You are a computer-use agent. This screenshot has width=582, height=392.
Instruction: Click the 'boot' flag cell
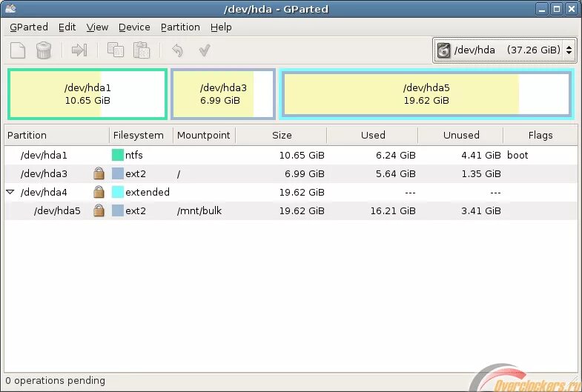click(x=517, y=155)
